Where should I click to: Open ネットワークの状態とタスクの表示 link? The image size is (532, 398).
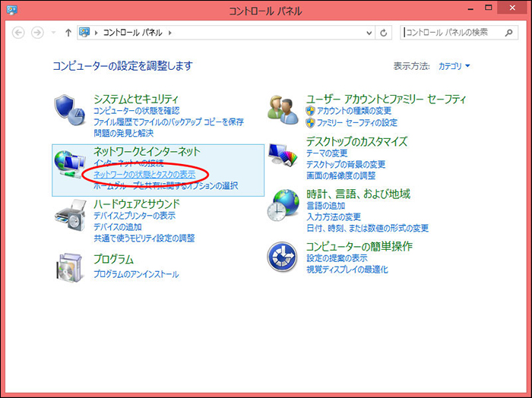[144, 174]
